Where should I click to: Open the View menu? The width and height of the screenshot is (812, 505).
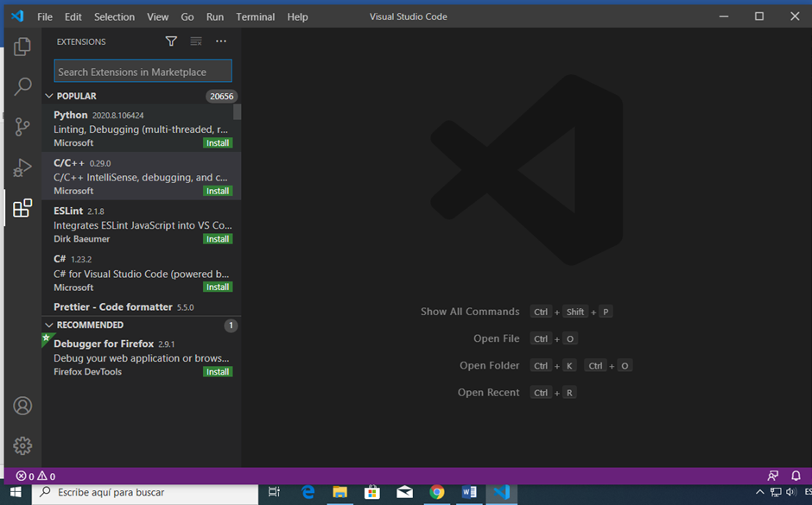pyautogui.click(x=157, y=16)
